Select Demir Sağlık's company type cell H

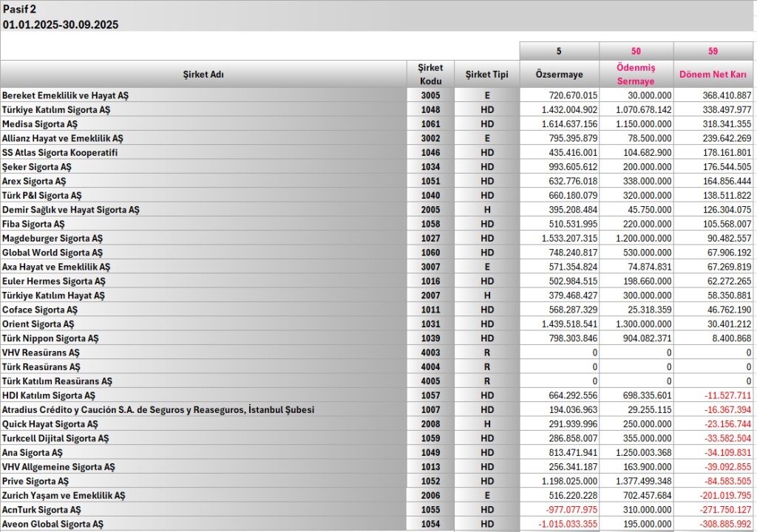tap(486, 210)
